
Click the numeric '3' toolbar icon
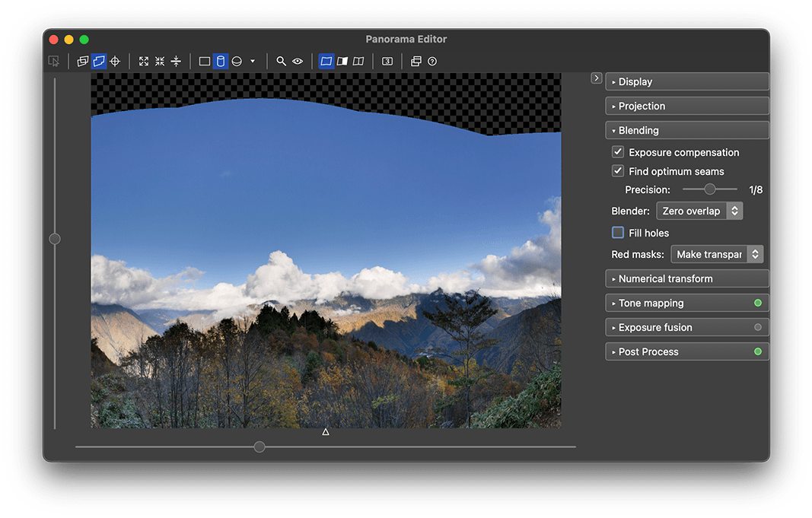pyautogui.click(x=387, y=62)
